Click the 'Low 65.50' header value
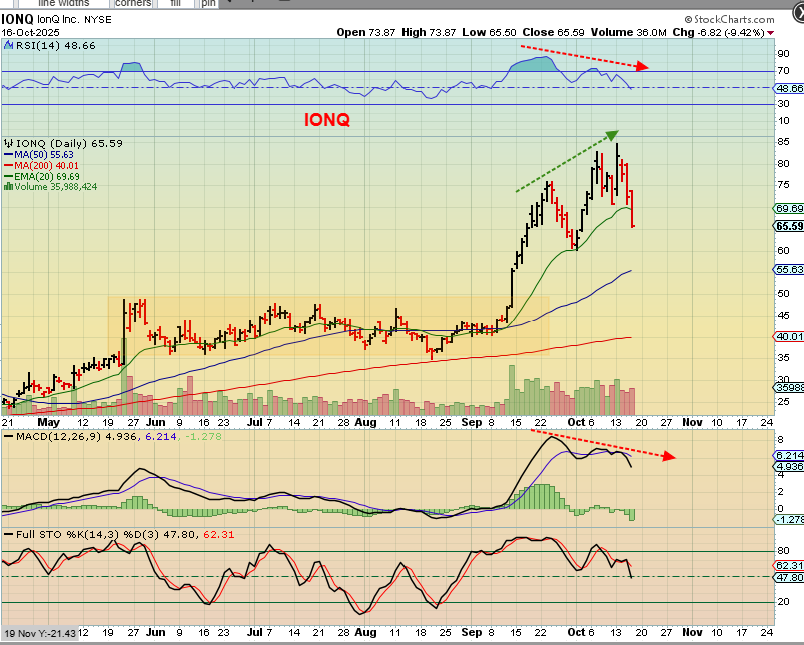 coord(489,32)
